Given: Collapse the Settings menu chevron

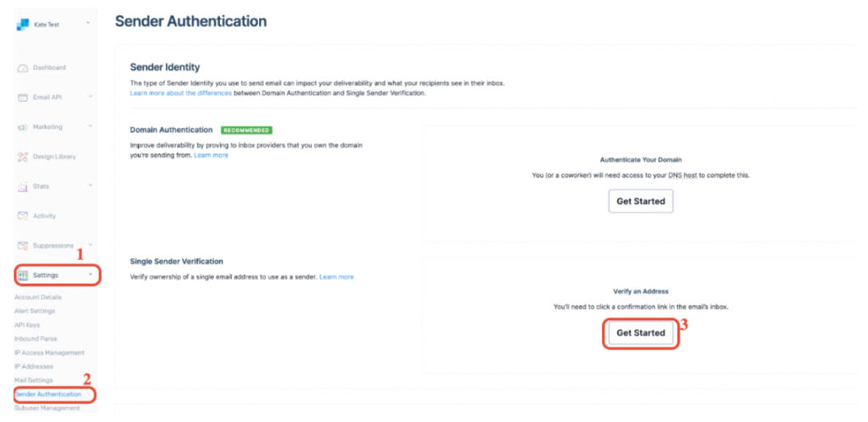Looking at the screenshot, I should pos(90,275).
